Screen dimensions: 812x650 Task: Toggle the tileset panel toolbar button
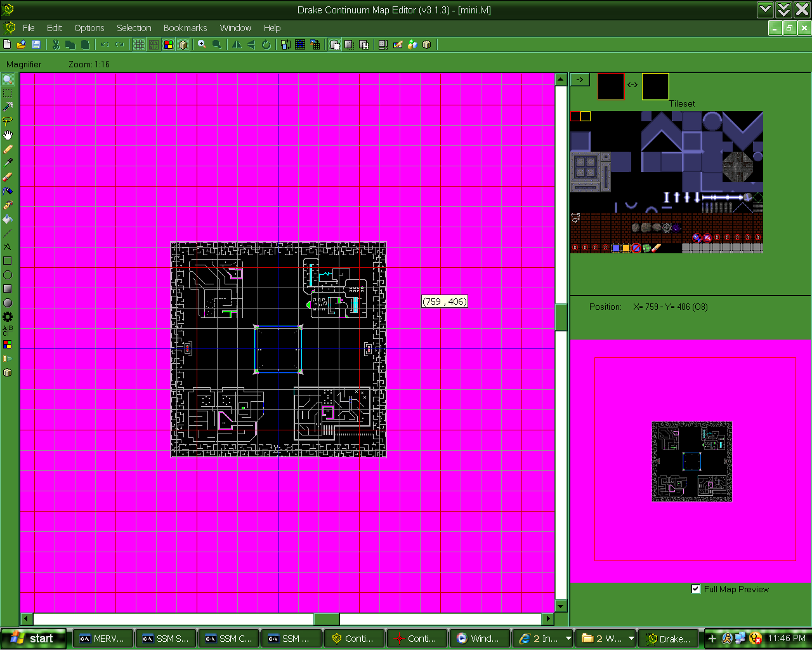click(x=168, y=44)
